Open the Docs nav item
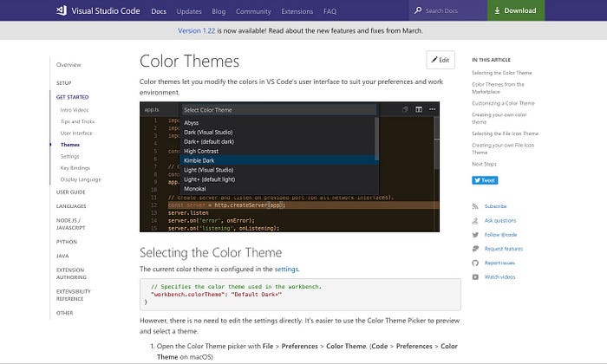 coord(159,11)
